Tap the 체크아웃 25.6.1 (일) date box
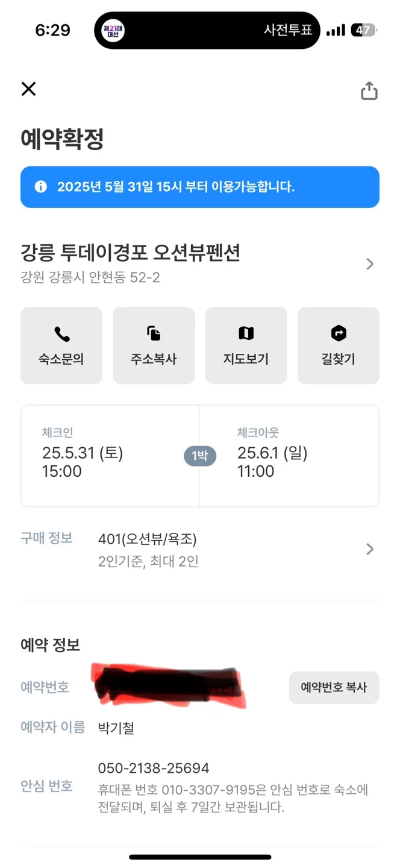 click(289, 456)
